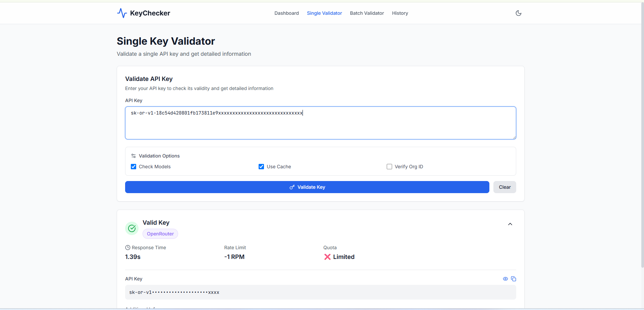Click the clock icon beside Response Time

pyautogui.click(x=128, y=248)
